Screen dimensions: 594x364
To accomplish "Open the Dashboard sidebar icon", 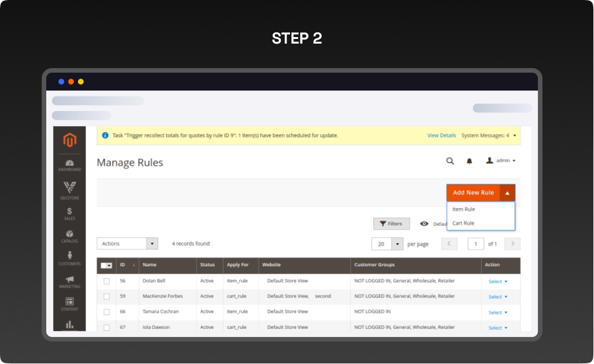I will pos(69,164).
